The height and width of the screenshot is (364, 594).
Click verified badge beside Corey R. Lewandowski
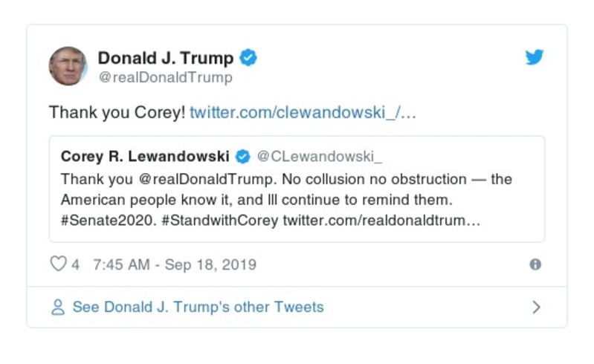(242, 156)
